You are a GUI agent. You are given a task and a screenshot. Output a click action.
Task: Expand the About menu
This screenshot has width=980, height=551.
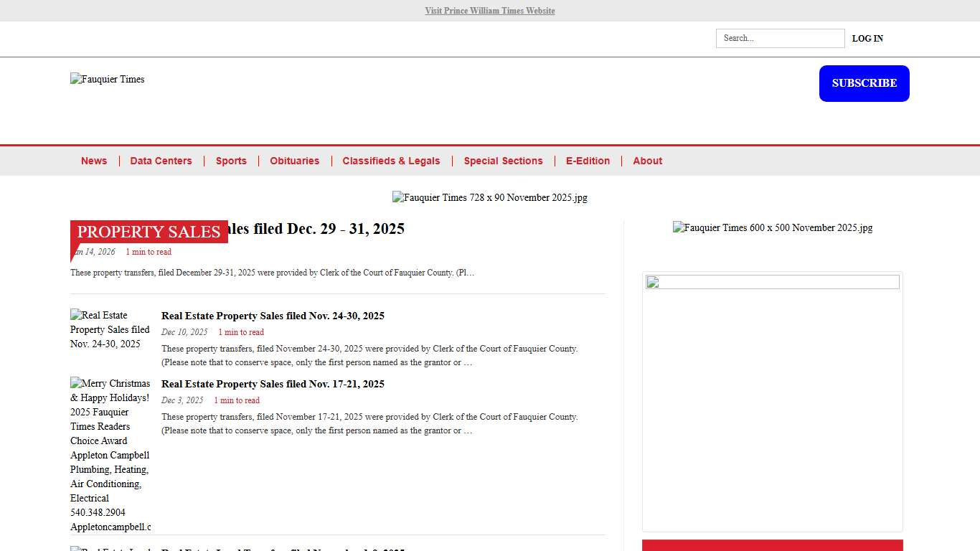pos(647,161)
